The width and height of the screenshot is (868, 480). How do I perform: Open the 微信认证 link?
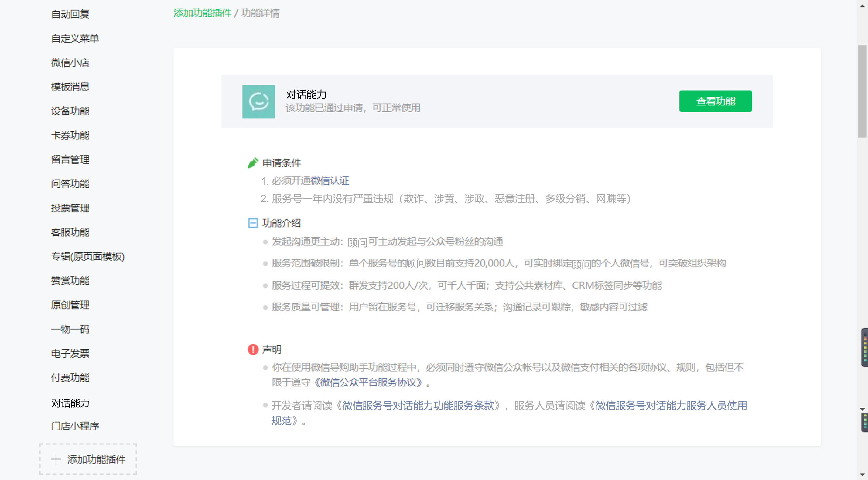(x=330, y=181)
